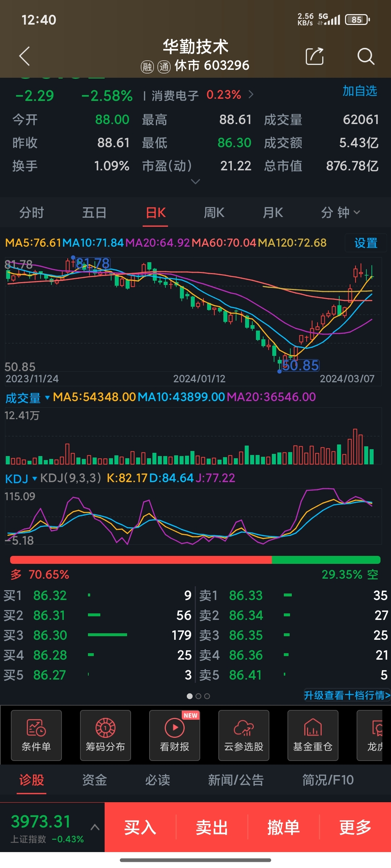Open the 成交量 indicator dropdown

(x=28, y=398)
